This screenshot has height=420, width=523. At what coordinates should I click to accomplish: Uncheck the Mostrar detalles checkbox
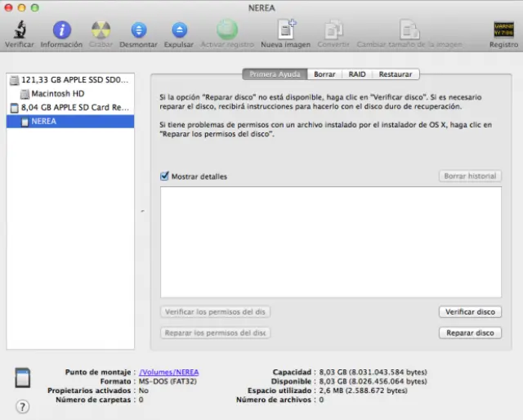165,176
